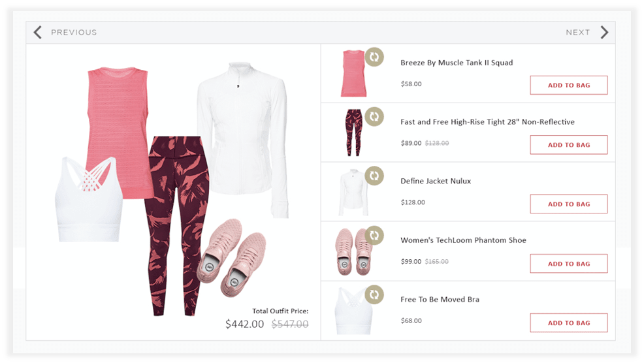The image size is (644, 363).
Task: Go to the NEXT outfit
Action: [577, 33]
